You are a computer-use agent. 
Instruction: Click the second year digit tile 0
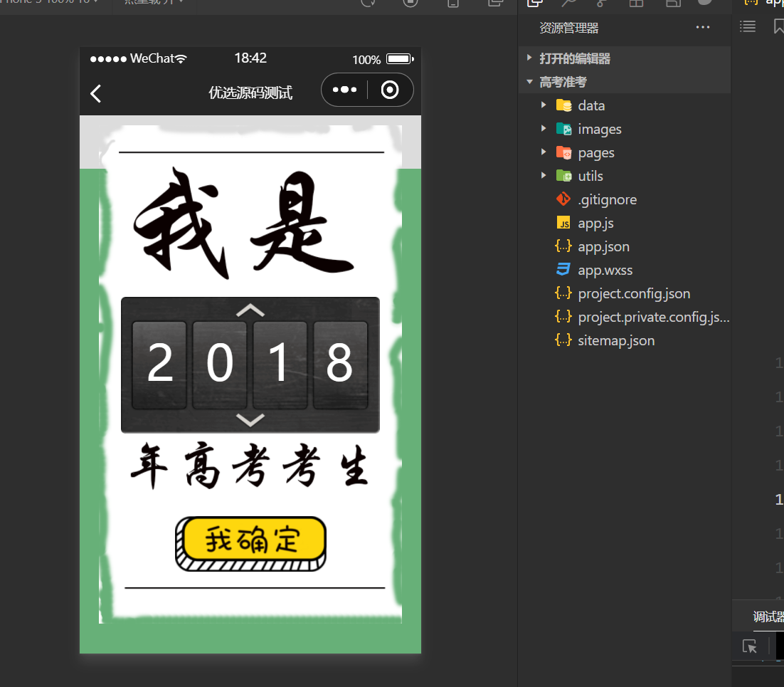click(x=220, y=365)
